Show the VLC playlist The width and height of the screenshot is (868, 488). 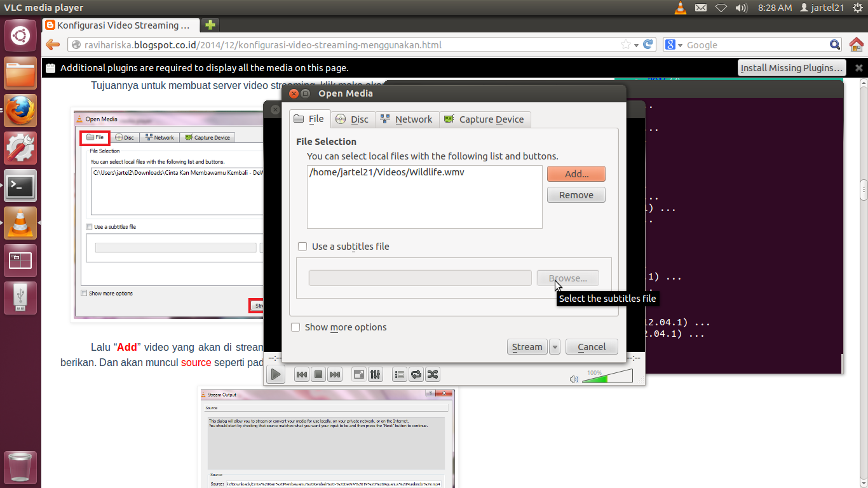pyautogui.click(x=400, y=374)
